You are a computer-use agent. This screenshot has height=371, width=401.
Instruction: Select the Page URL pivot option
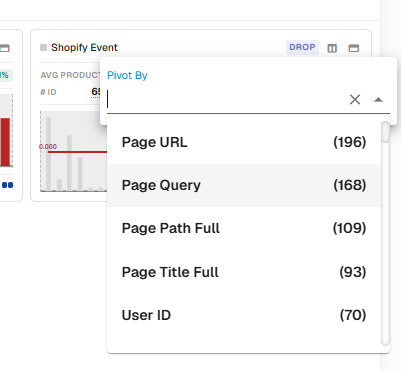244,142
